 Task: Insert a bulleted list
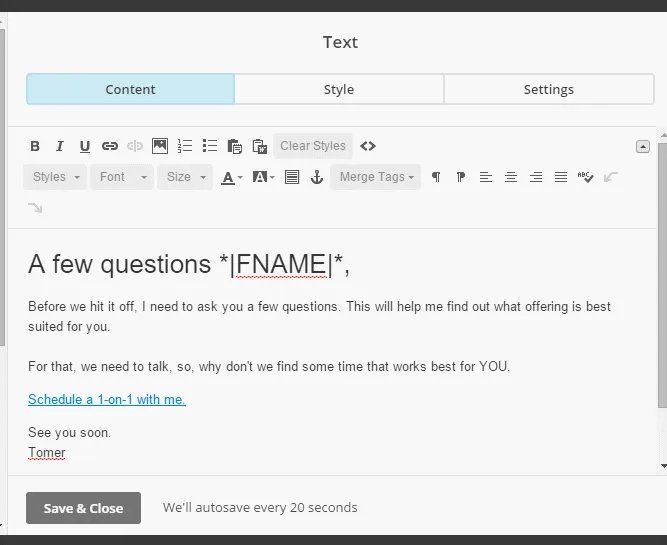pos(210,146)
